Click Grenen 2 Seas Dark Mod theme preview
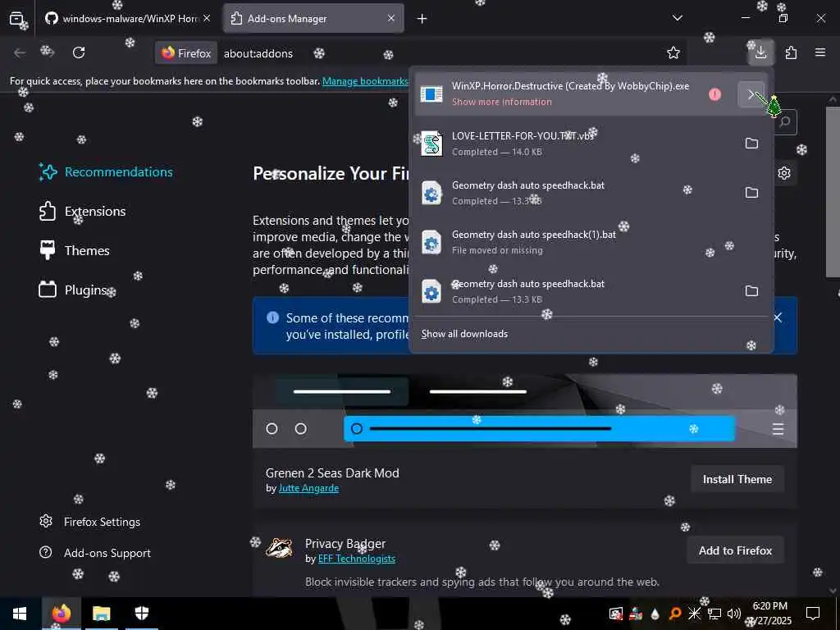840x630 pixels. coord(525,411)
